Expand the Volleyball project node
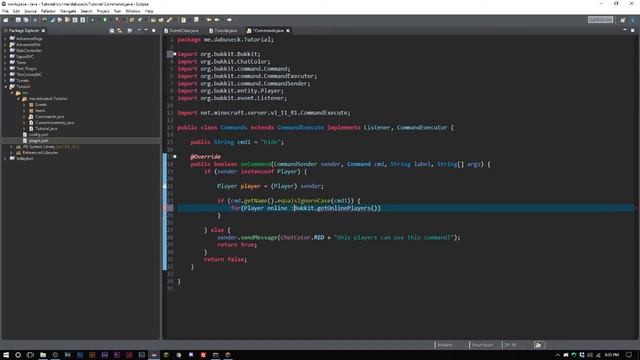The image size is (640, 360). click(x=6, y=158)
